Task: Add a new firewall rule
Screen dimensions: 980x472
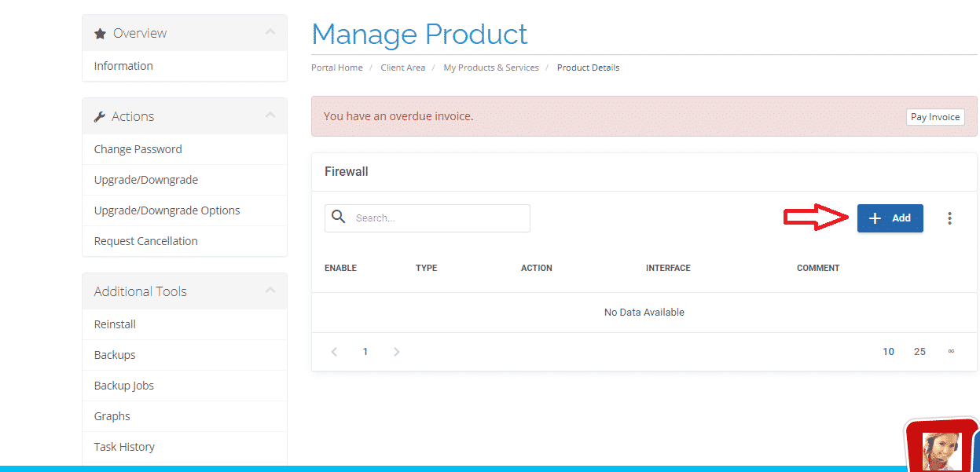Action: (x=890, y=218)
